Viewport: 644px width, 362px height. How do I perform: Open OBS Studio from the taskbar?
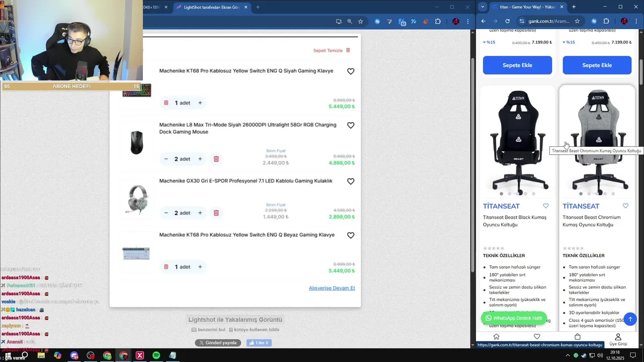[x=91, y=355]
